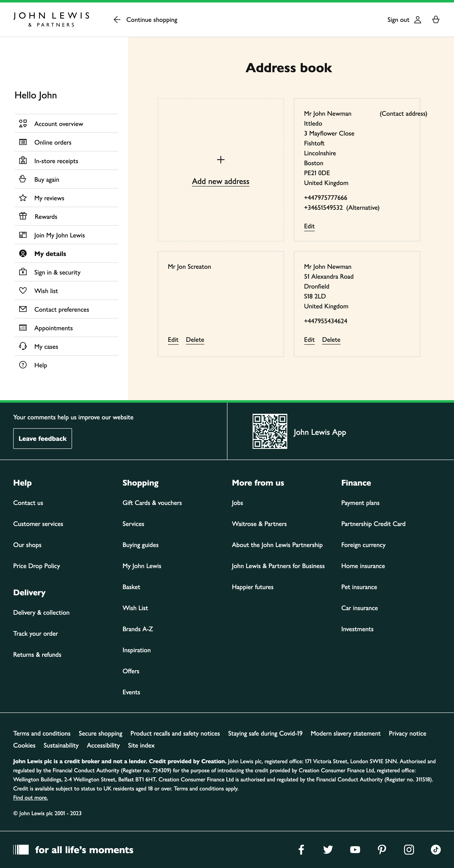
Task: Click the Rewards gift icon in sidebar
Action: click(22, 216)
